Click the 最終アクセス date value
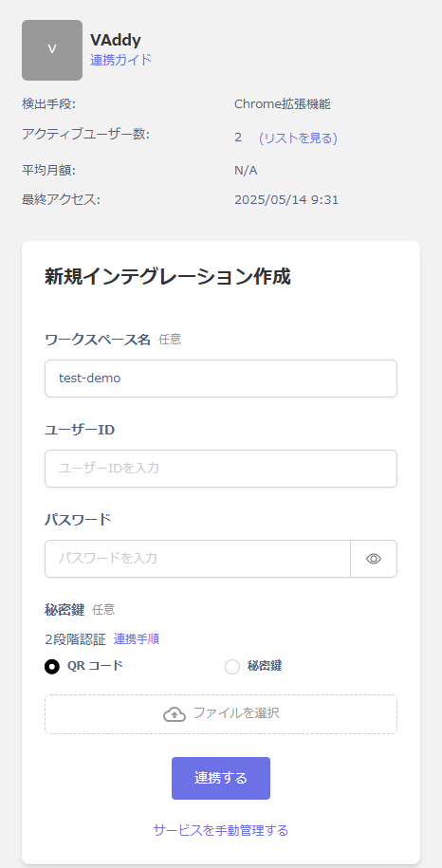 [x=286, y=200]
